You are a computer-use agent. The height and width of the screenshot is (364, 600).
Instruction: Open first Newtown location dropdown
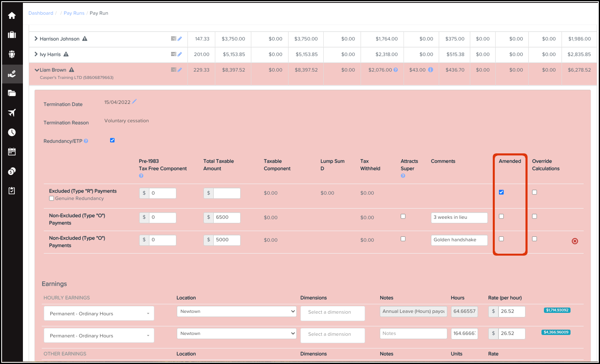pos(237,311)
